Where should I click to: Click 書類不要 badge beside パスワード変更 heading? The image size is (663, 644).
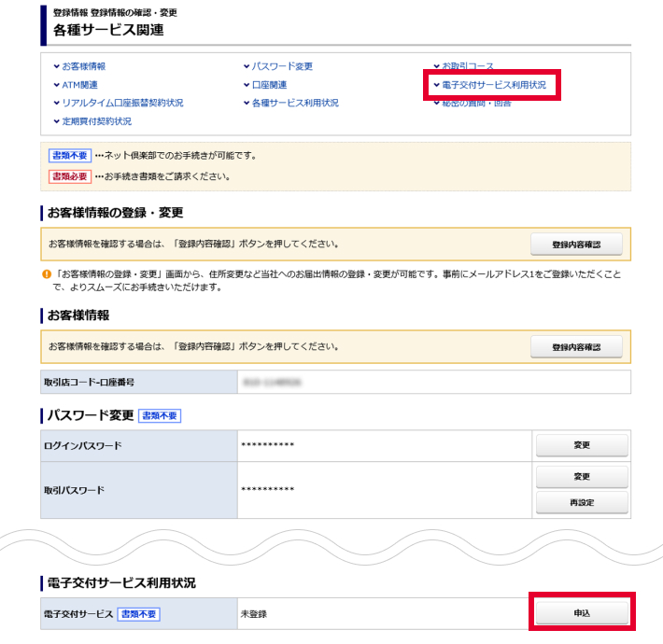tap(160, 416)
